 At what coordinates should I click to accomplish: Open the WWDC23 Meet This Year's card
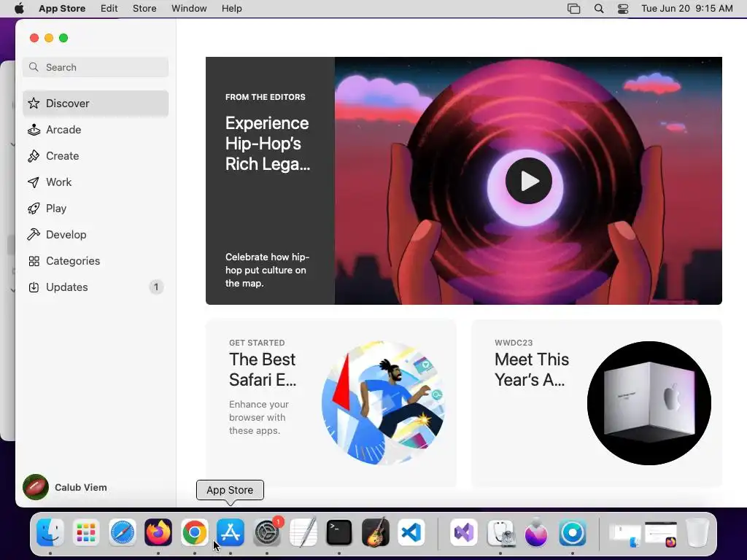(597, 402)
